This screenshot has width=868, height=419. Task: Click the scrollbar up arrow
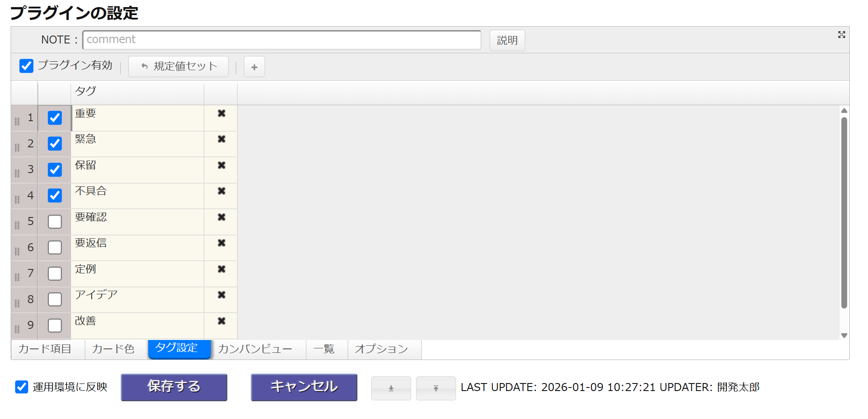tap(844, 111)
